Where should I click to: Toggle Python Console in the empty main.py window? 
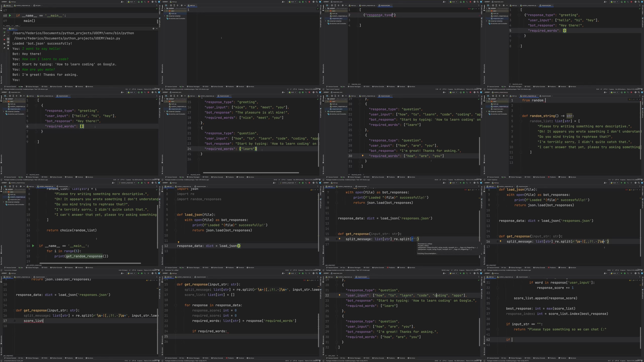218,86
